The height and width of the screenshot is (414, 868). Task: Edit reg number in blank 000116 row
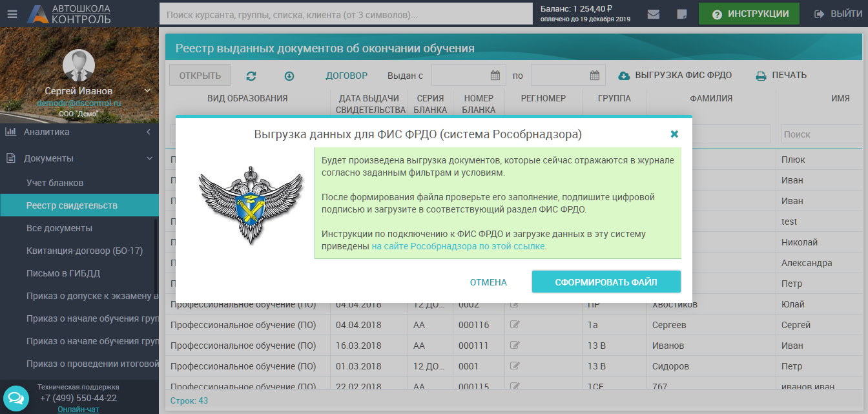[515, 324]
